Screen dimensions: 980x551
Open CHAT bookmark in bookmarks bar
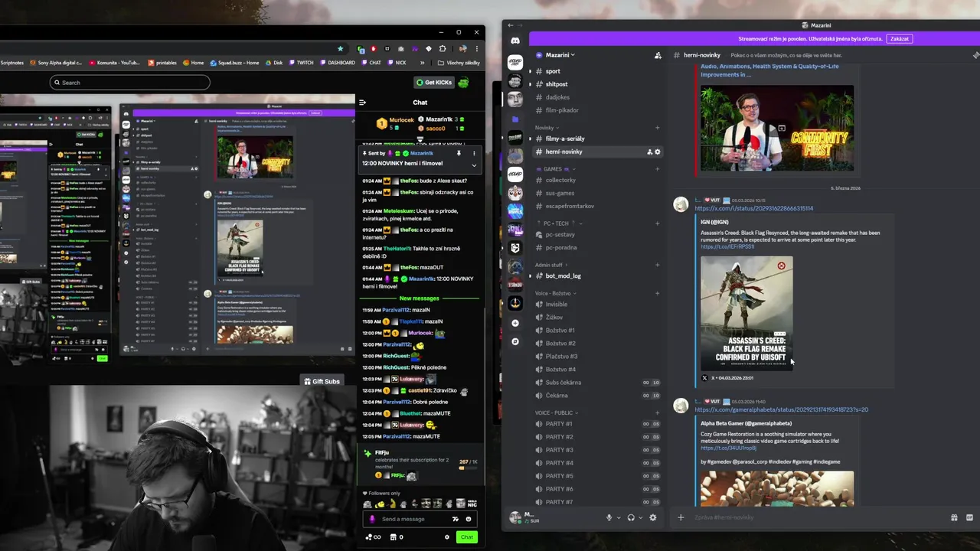click(x=371, y=63)
